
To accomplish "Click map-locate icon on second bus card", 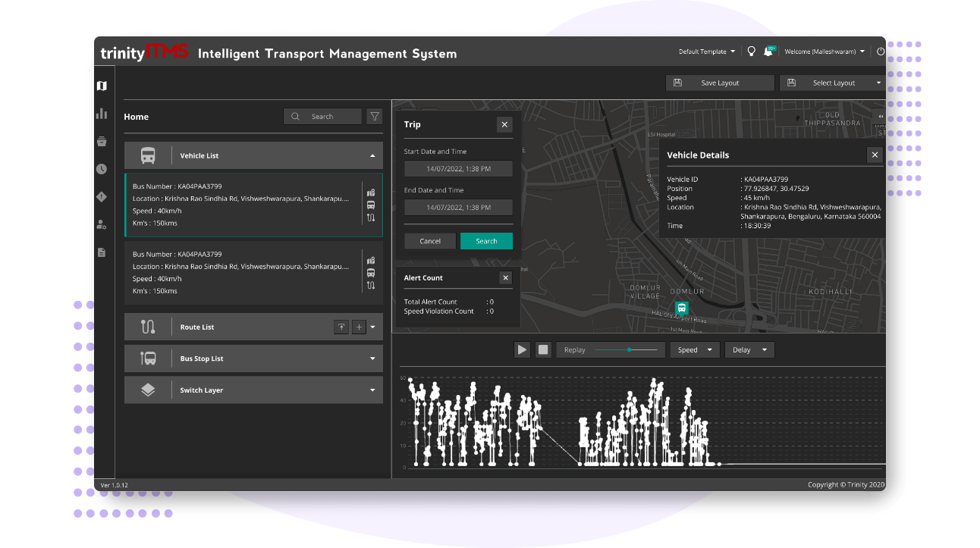I will [x=371, y=261].
